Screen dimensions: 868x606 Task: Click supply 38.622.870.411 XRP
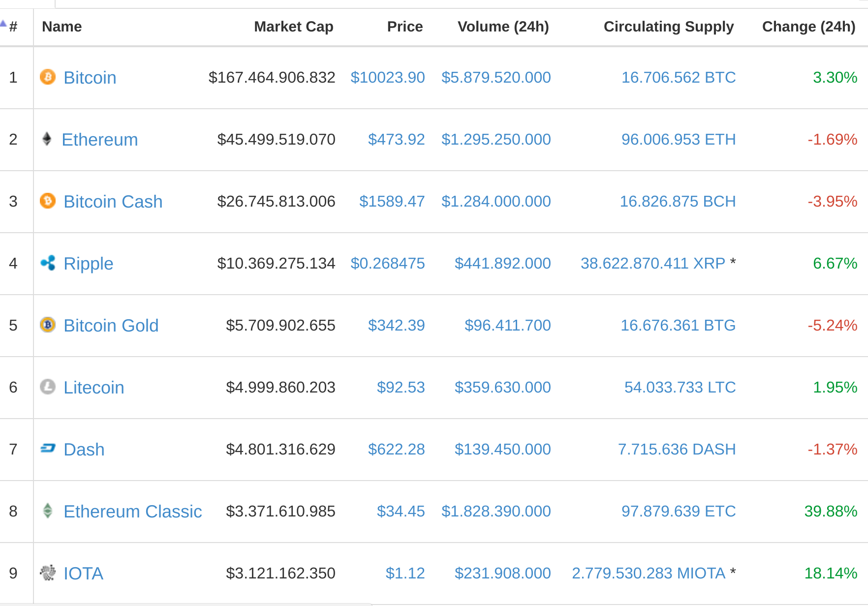(x=653, y=263)
